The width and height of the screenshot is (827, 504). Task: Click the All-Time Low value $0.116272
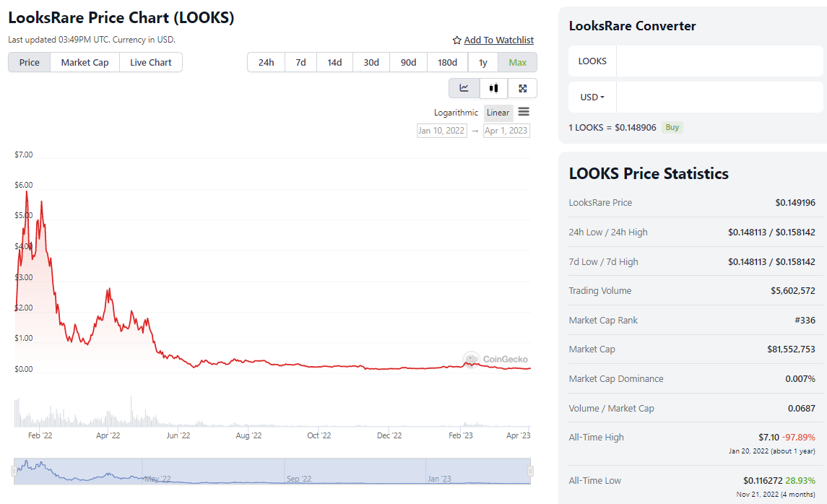[763, 480]
